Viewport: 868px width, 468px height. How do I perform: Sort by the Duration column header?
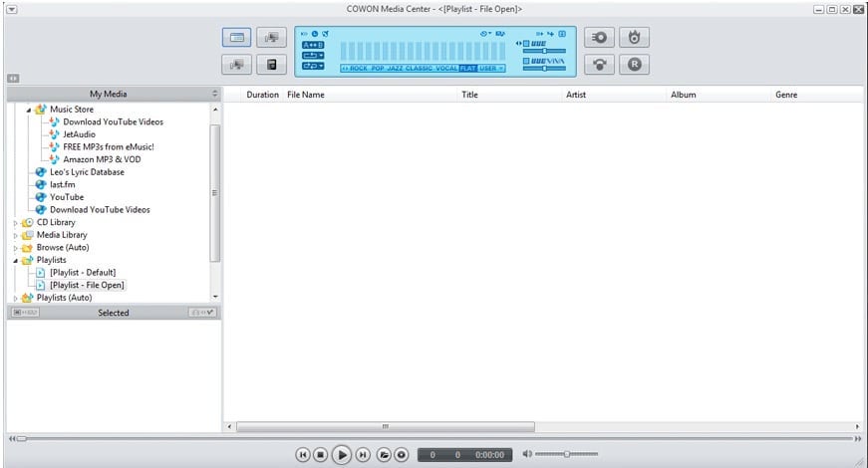(262, 95)
